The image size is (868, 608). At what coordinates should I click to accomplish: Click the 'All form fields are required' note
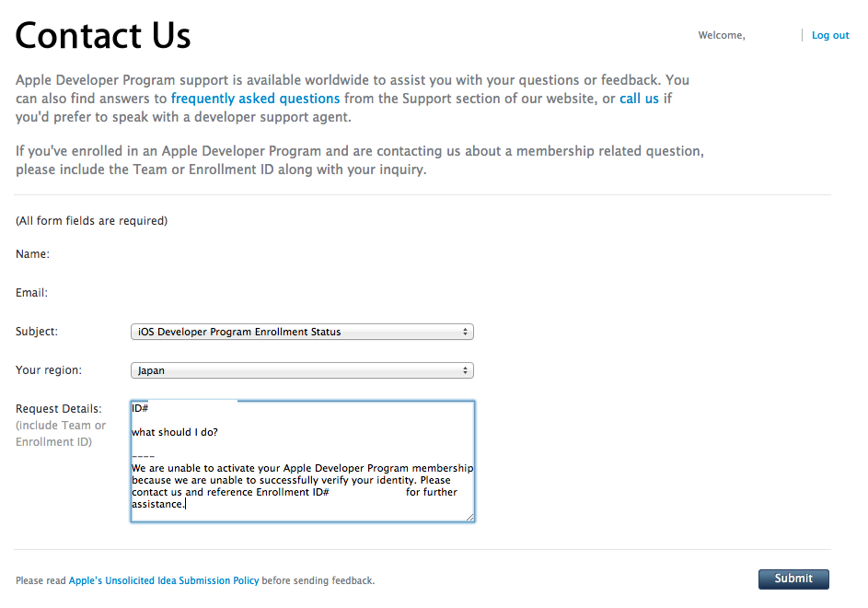tap(91, 220)
